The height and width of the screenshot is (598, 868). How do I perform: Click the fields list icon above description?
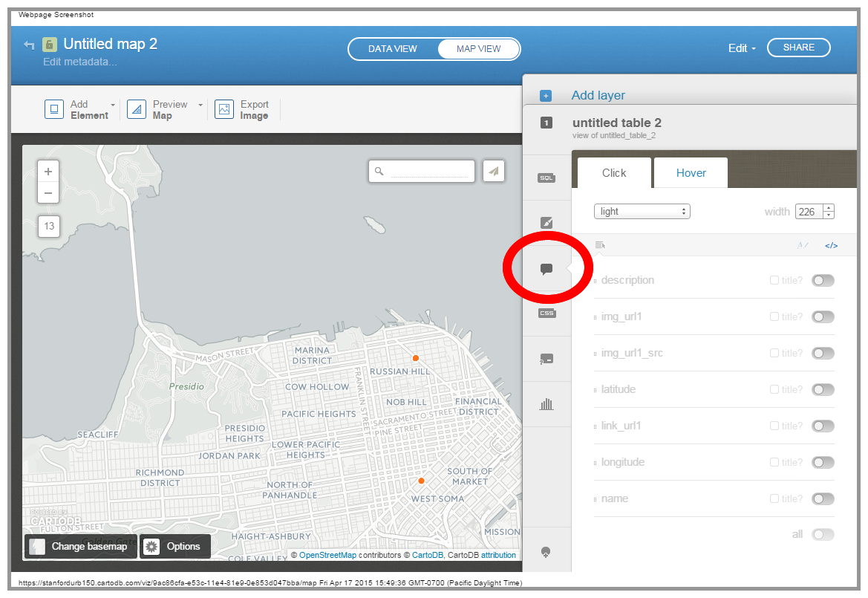pyautogui.click(x=600, y=244)
